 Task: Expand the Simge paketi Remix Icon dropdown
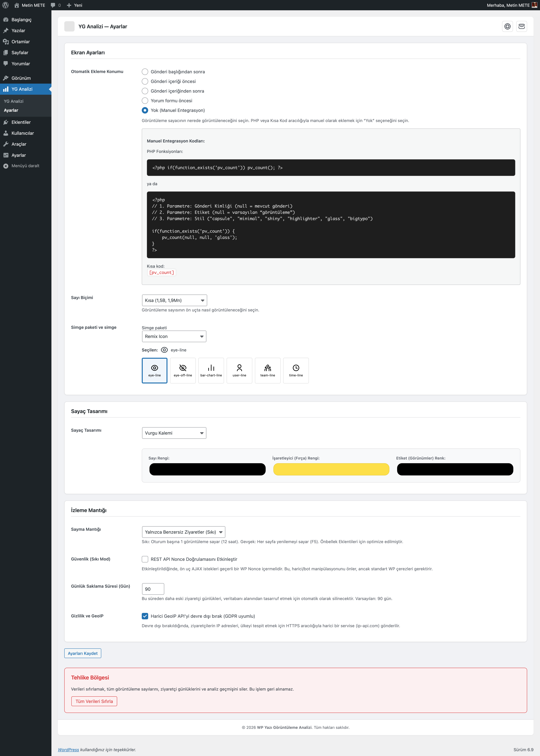(x=174, y=336)
